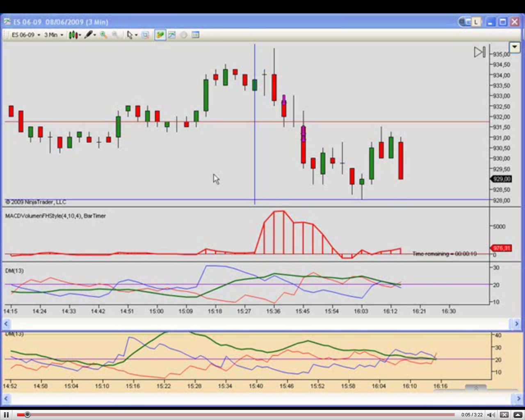
Task: Close the ES 06-09 chart window
Action: 515,22
